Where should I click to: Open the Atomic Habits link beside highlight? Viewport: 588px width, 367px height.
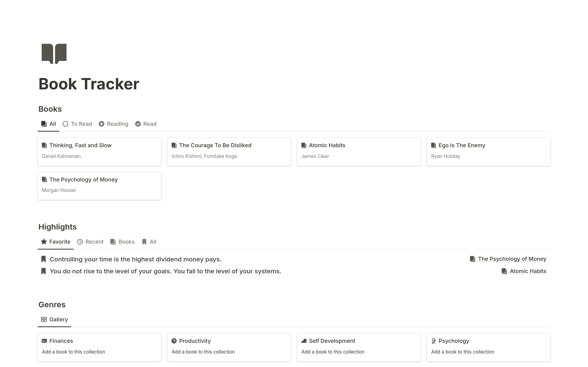(528, 271)
